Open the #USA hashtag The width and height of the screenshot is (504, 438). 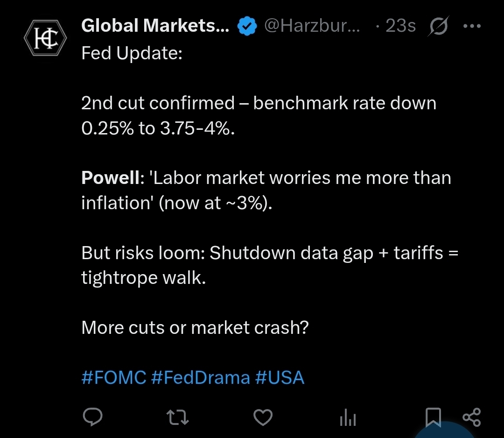(280, 377)
